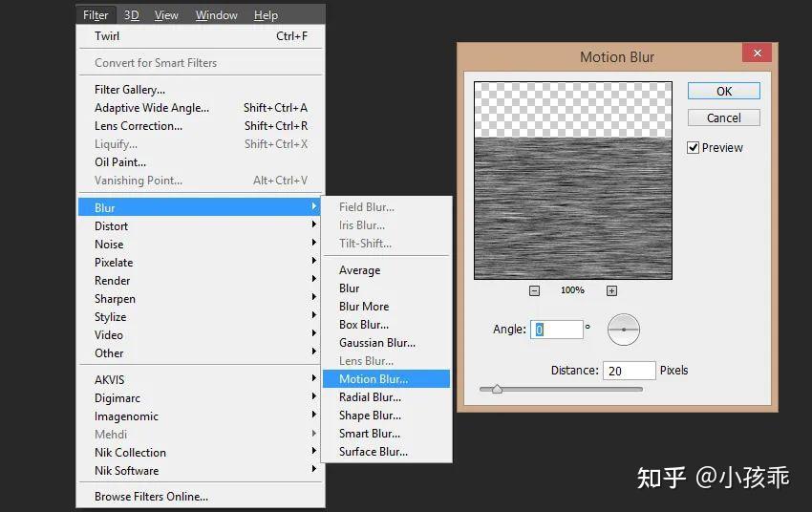
Task: Cancel the Motion Blur dialog
Action: point(724,118)
